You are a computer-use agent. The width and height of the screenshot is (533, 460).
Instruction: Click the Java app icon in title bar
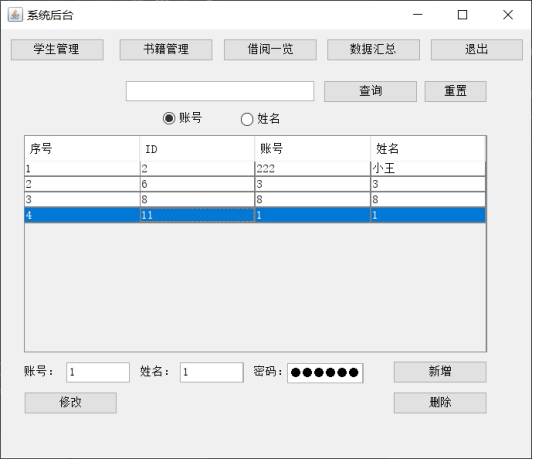15,15
